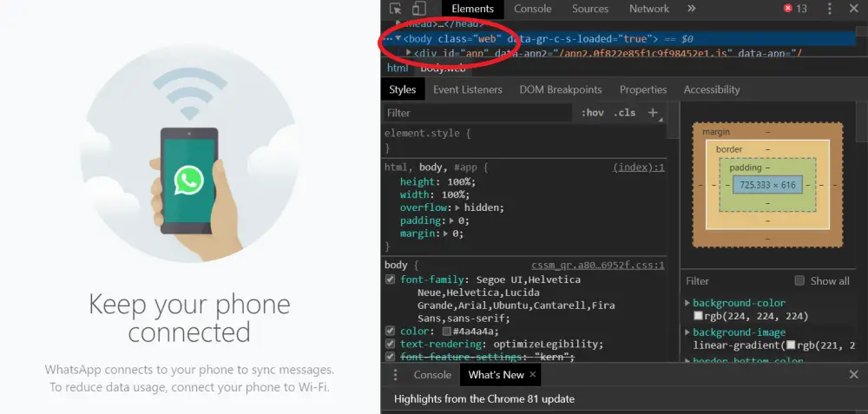The width and height of the screenshot is (868, 414).
Task: Toggle the device toolbar icon
Action: [x=419, y=9]
